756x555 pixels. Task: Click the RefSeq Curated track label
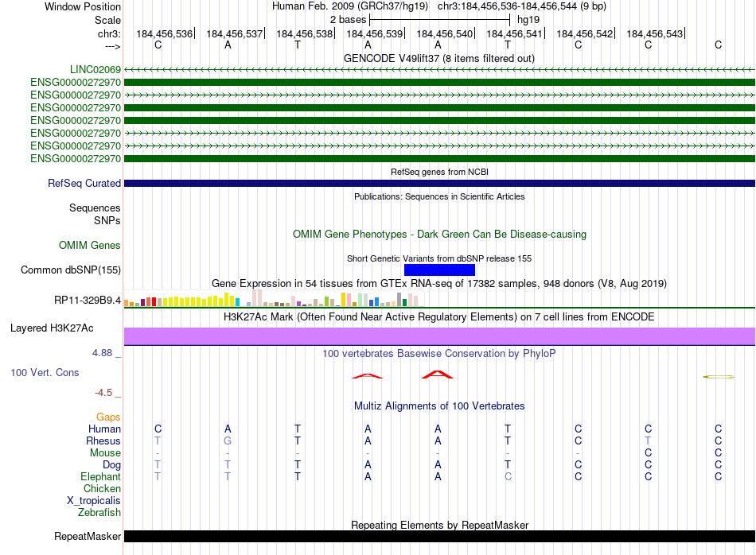[x=84, y=184]
